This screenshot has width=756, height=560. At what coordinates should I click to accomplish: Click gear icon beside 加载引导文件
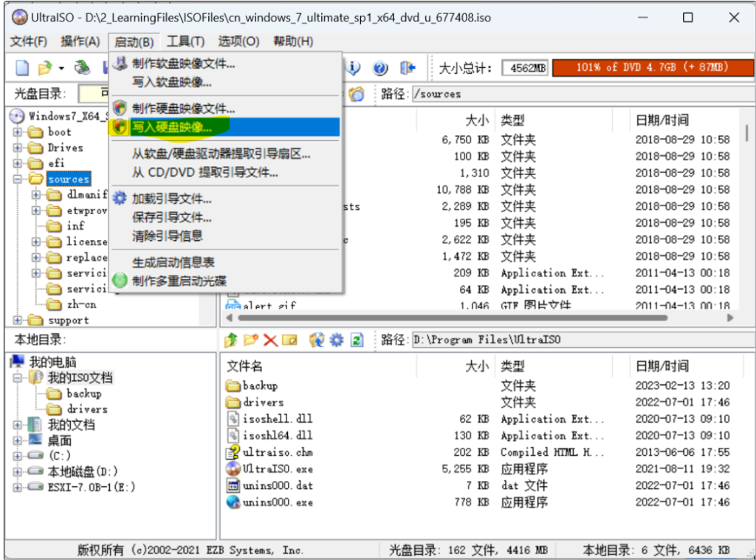click(120, 198)
